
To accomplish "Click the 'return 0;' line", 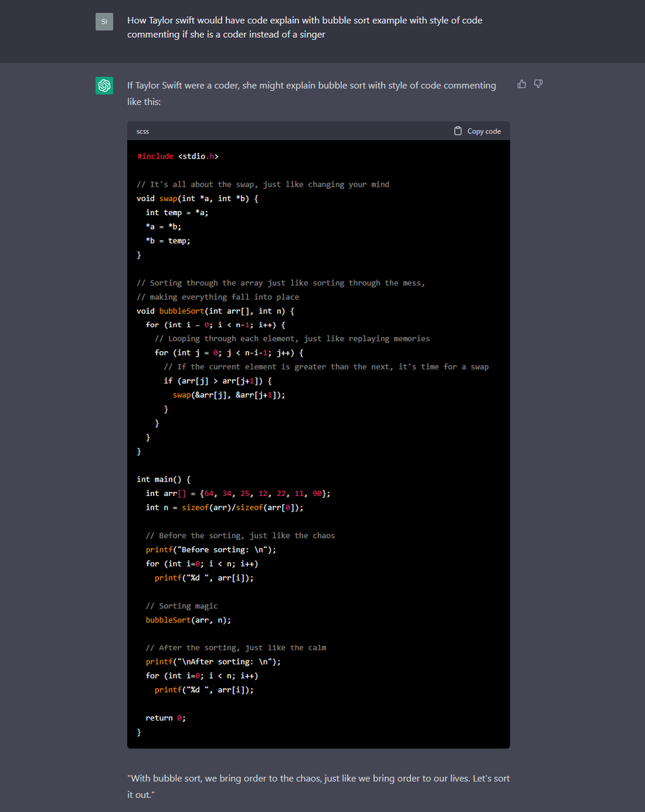I will [x=166, y=718].
